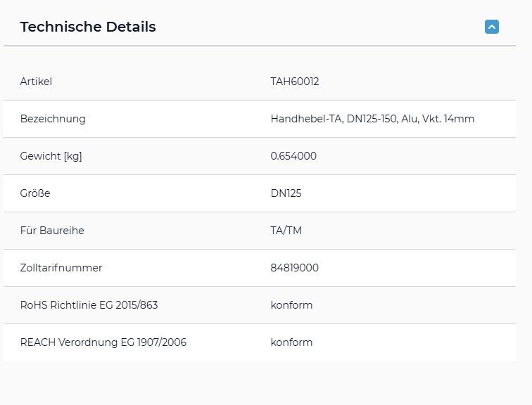
Task: Select the article number TAH60012
Action: [294, 82]
